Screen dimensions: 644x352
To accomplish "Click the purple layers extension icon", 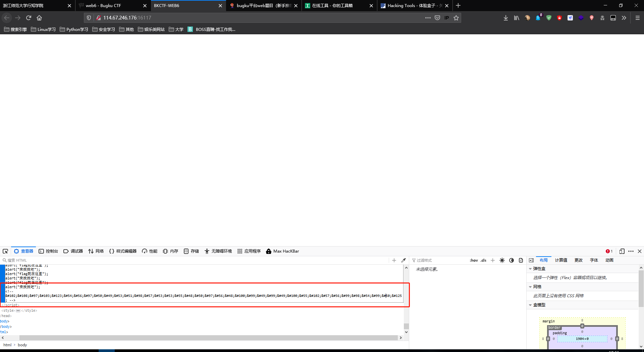I will (x=581, y=18).
